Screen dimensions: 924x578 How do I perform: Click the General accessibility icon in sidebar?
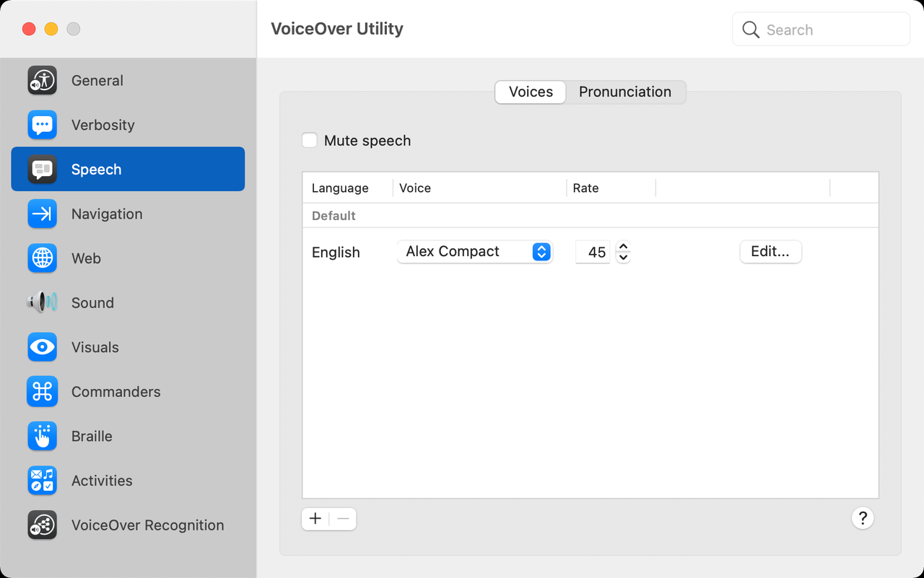(x=43, y=81)
